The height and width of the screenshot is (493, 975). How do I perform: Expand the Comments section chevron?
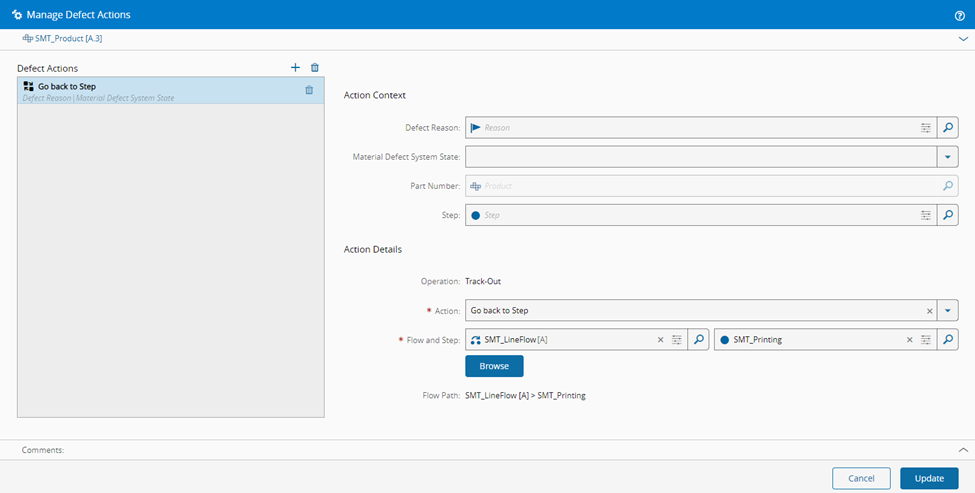pyautogui.click(x=963, y=450)
